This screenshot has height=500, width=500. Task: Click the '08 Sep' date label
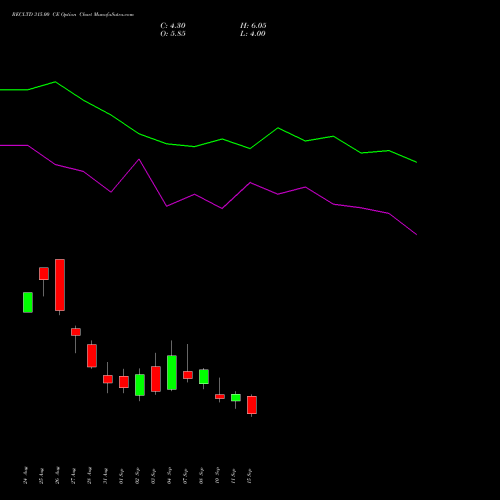pos(202,476)
